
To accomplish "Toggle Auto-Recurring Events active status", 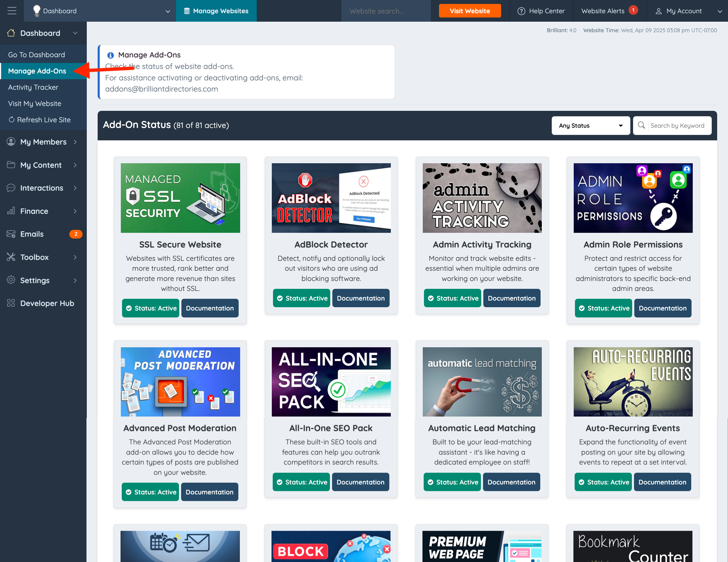I will [x=603, y=482].
